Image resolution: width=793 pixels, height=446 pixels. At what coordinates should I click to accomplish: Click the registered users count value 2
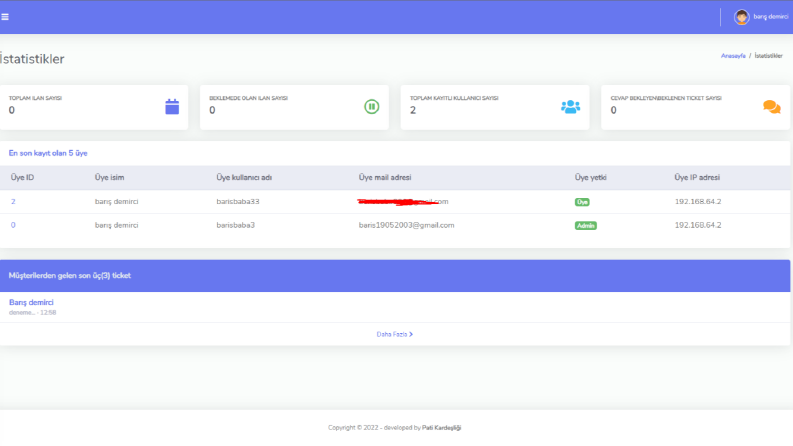[413, 110]
